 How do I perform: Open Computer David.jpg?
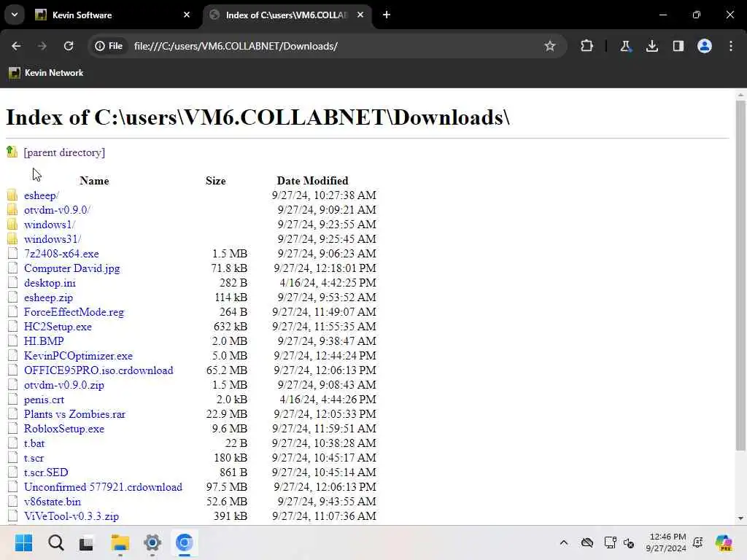tap(72, 268)
